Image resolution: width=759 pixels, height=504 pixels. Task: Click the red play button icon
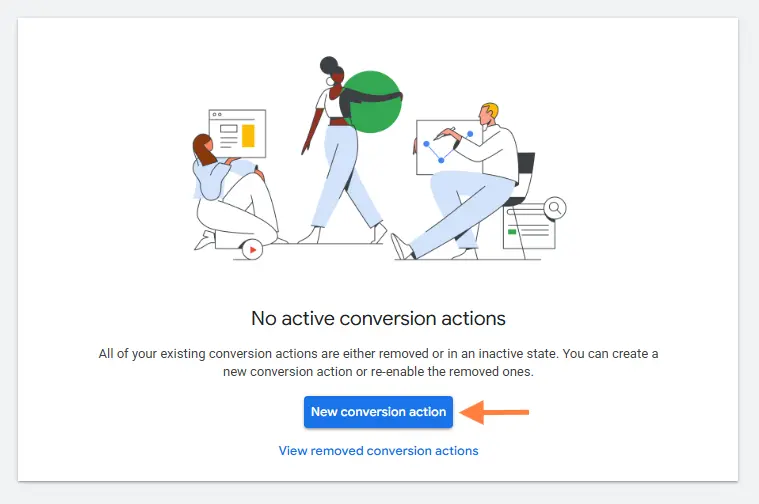[252, 250]
